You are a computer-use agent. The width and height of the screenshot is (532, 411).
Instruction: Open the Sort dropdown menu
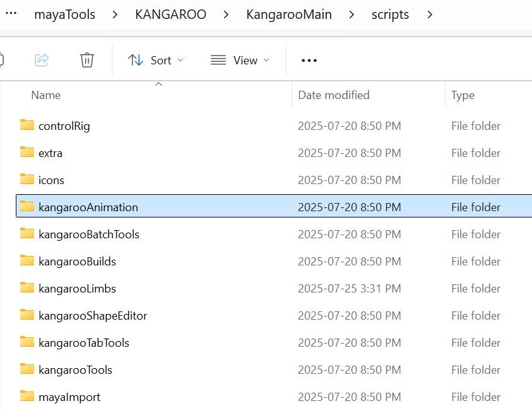[x=156, y=61]
